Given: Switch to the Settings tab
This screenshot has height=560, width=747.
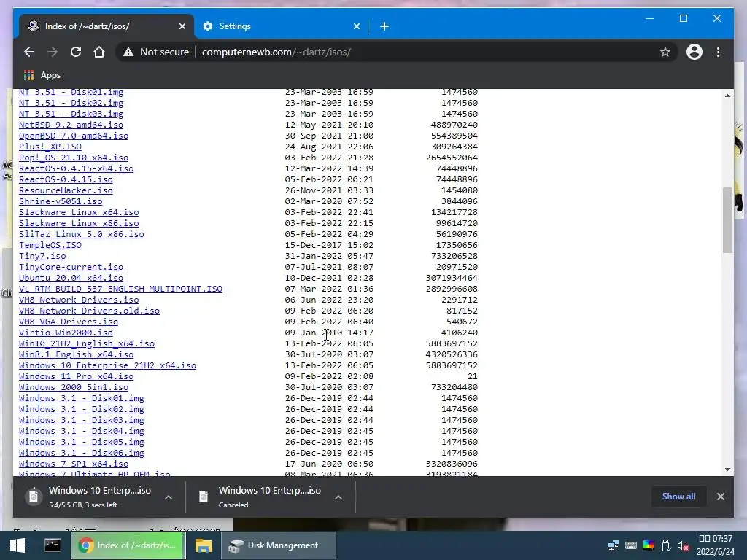Looking at the screenshot, I should tap(281, 26).
